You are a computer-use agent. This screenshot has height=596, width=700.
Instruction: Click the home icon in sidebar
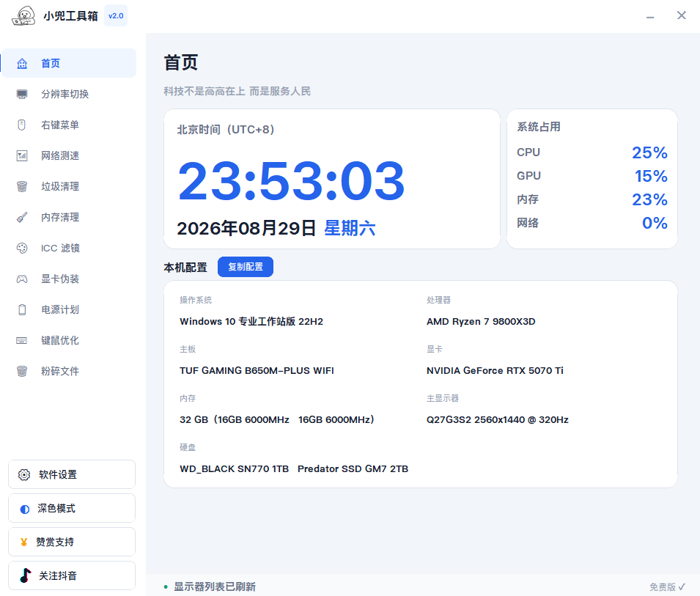(22, 63)
